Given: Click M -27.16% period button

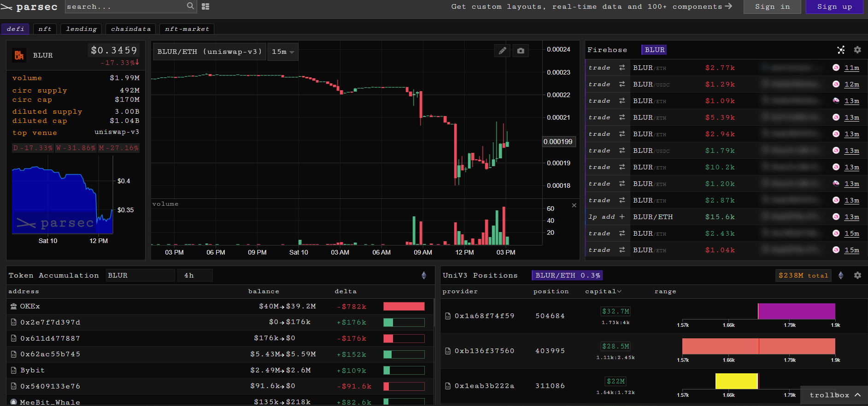Looking at the screenshot, I should tap(118, 148).
